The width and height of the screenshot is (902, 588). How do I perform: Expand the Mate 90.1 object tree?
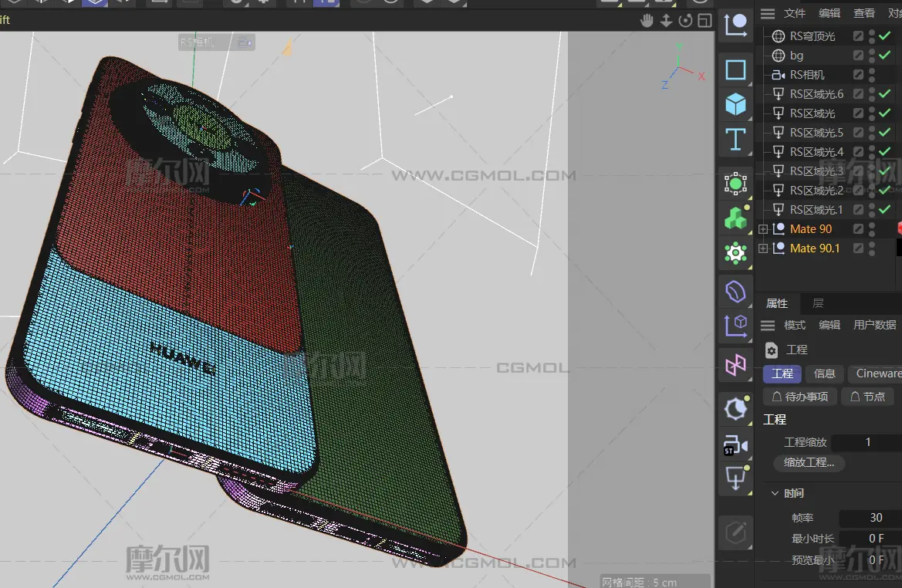763,248
